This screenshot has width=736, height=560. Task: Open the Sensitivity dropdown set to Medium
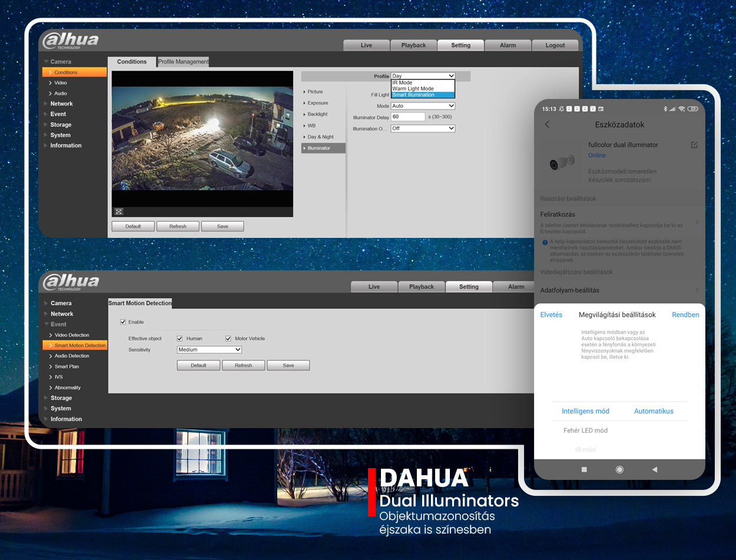210,350
